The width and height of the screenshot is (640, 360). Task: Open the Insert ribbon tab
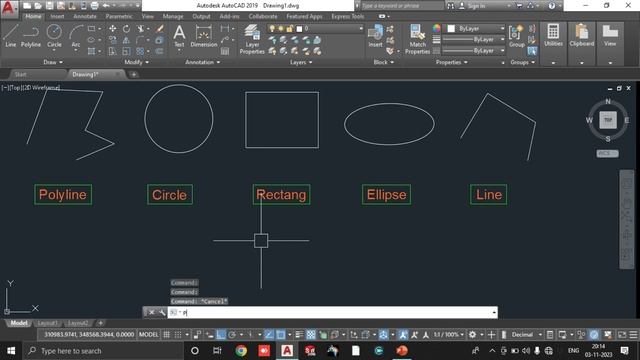tap(57, 16)
